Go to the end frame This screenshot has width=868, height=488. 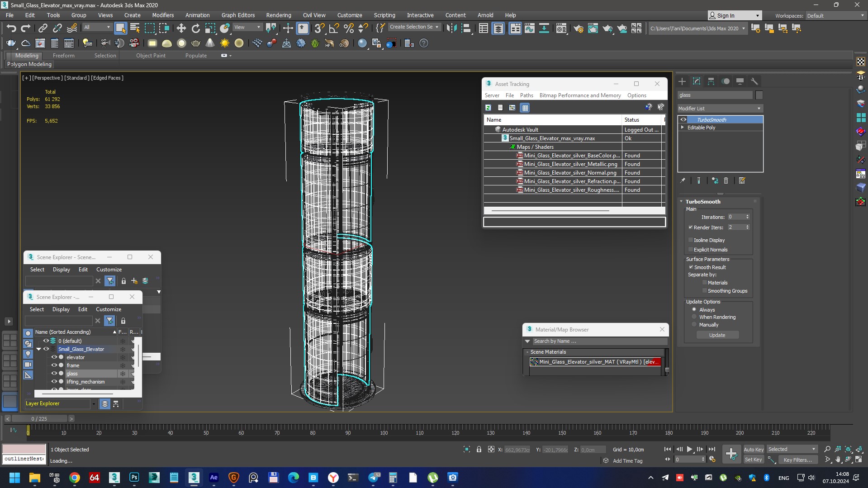point(711,449)
